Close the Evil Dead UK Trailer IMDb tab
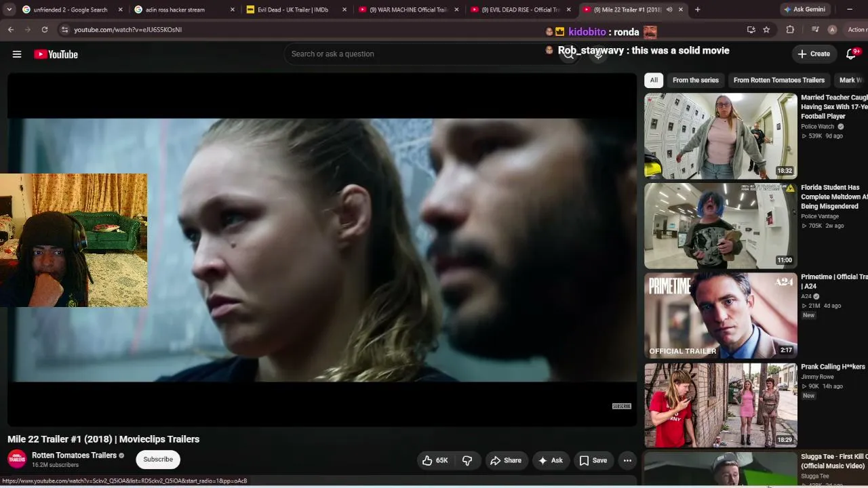Image resolution: width=868 pixels, height=488 pixels. [344, 9]
